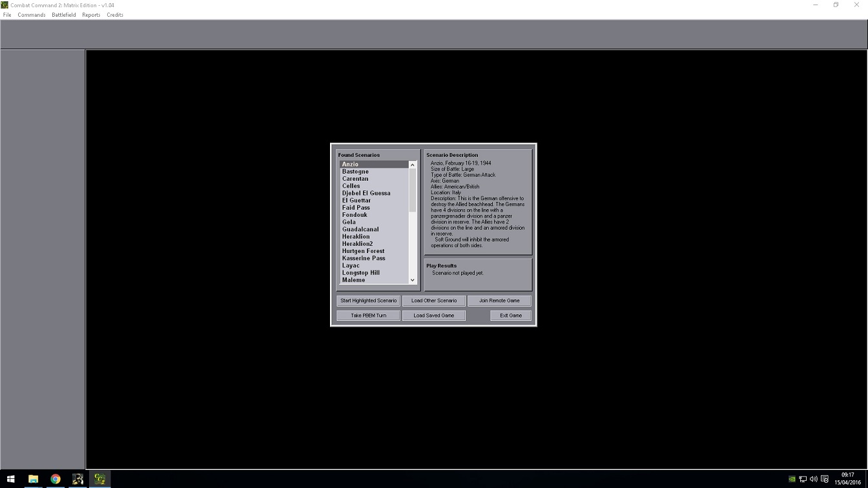Click active Combat Command taskbar icon

click(x=99, y=479)
